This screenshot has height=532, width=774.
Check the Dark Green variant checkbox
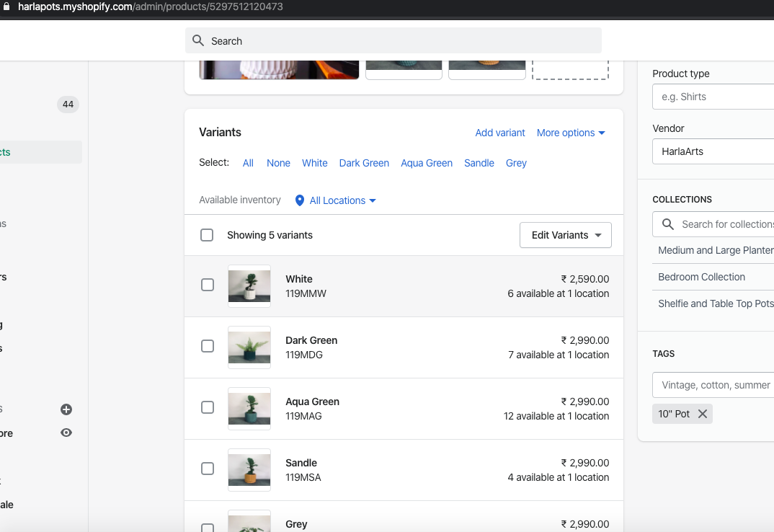click(x=208, y=346)
